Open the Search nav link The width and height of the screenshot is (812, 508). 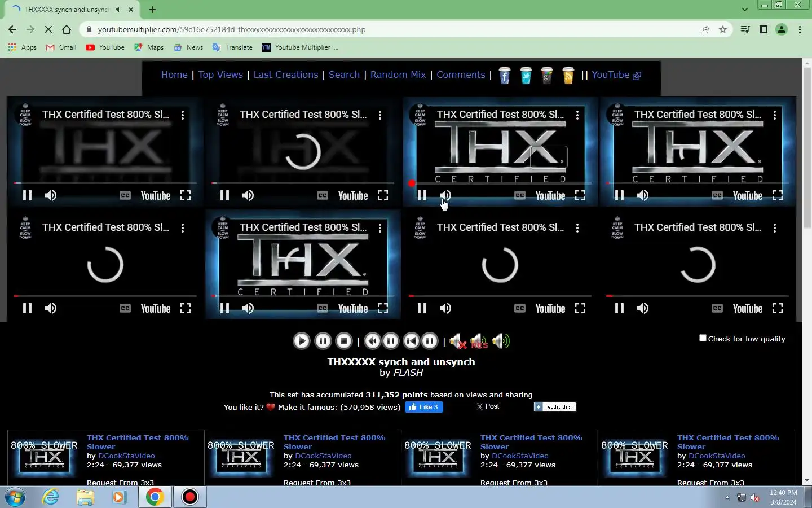[x=344, y=75]
